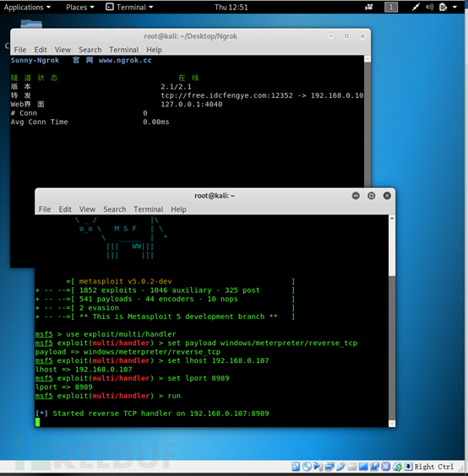This screenshot has width=468, height=476.
Task: Open Search menu in Ngrok terminal window
Action: pyautogui.click(x=90, y=50)
